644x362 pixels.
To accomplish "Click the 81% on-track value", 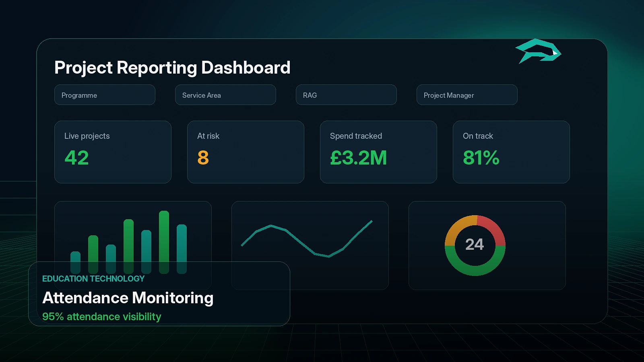I will click(x=481, y=158).
